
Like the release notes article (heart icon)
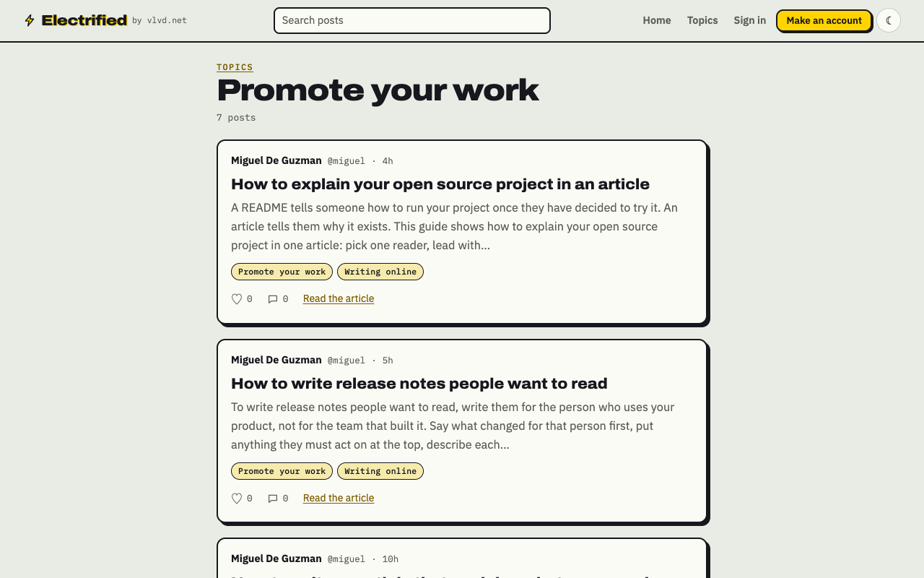(x=237, y=499)
